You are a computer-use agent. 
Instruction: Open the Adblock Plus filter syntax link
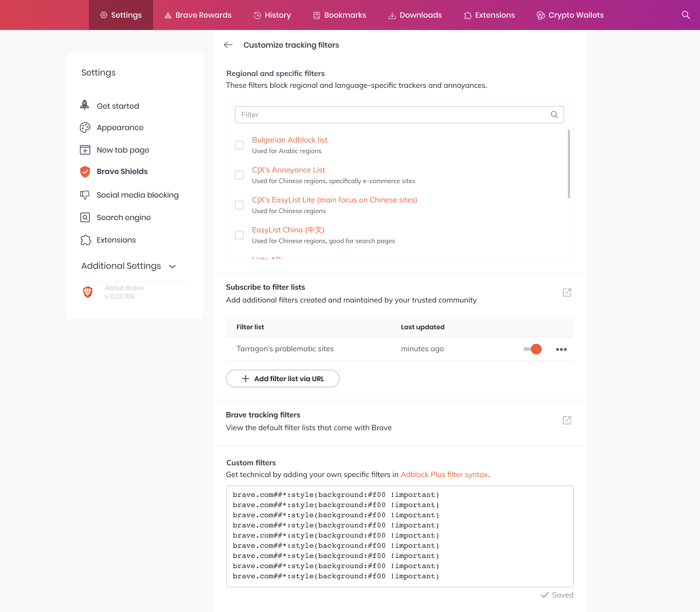[444, 474]
